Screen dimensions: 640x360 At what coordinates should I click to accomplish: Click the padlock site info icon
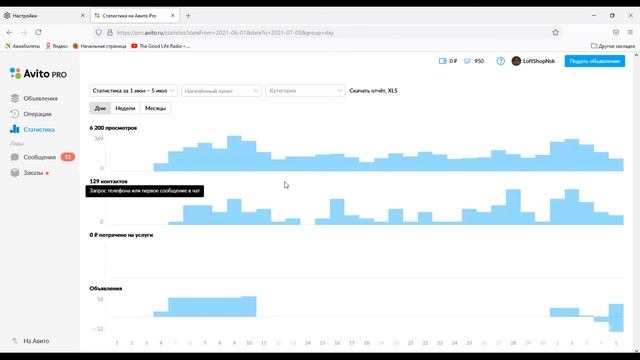(x=110, y=32)
